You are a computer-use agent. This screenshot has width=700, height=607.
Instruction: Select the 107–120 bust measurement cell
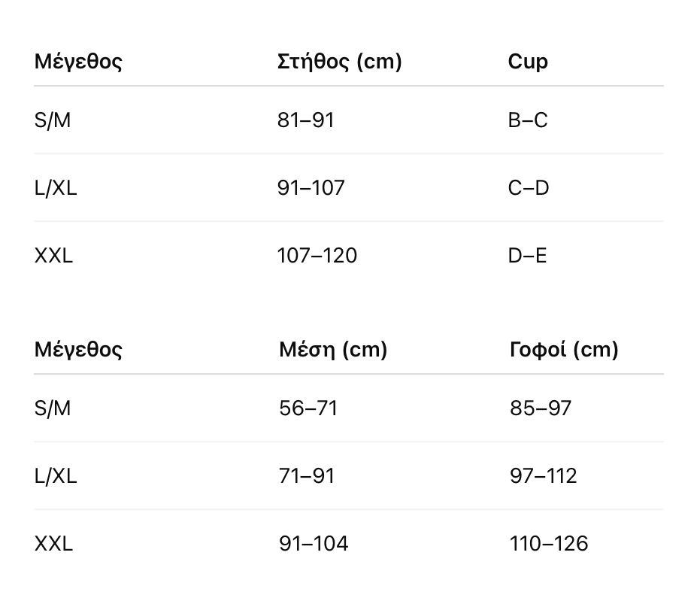tap(317, 256)
